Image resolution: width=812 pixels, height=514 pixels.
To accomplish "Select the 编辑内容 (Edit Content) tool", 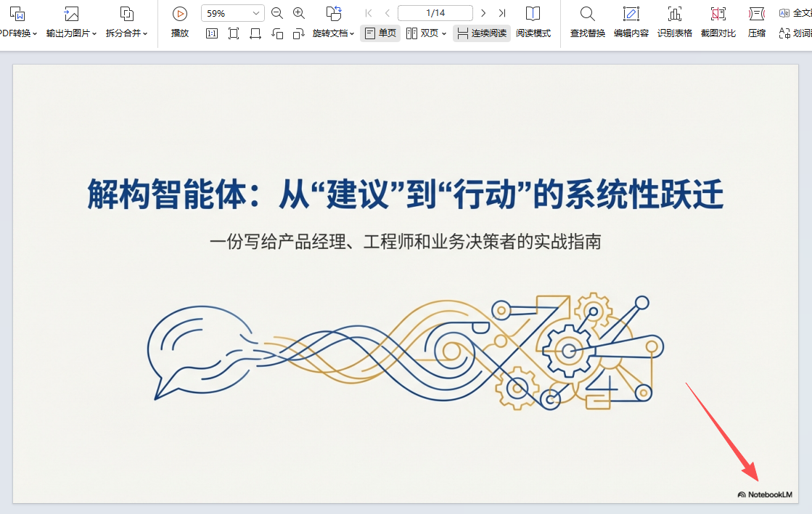I will (631, 21).
